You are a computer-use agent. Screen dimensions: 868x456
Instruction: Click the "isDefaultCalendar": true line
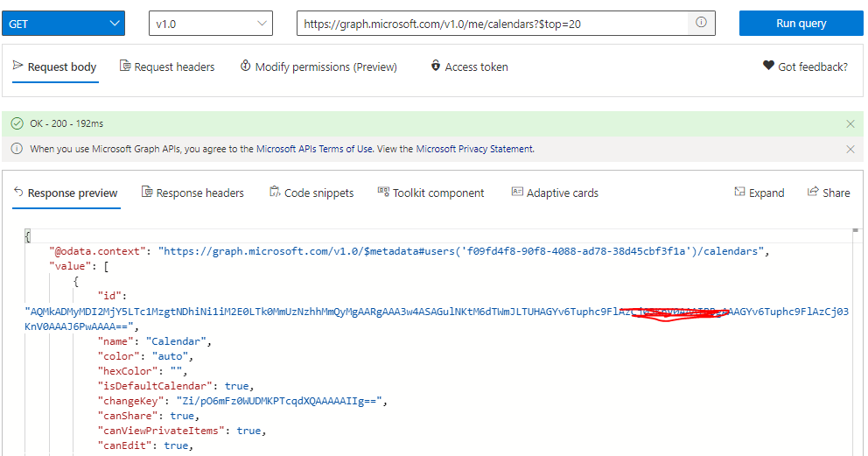[176, 386]
